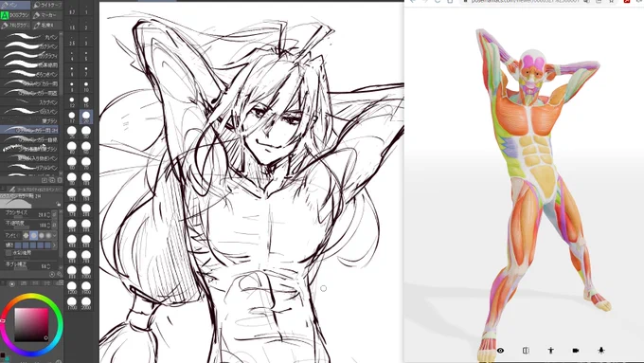Click the rightmost Posemaniacs viewer toolbar icon
This screenshot has height=363, width=644.
[x=600, y=351]
